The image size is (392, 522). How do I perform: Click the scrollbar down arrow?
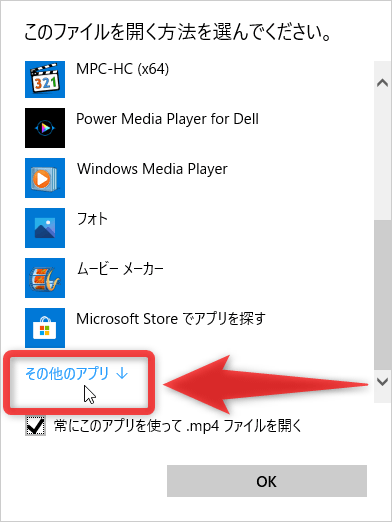[x=382, y=381]
